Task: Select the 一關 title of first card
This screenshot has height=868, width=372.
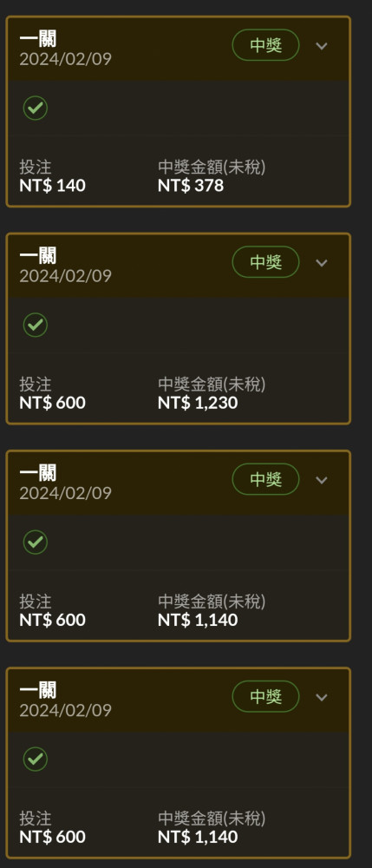Action: (x=38, y=39)
